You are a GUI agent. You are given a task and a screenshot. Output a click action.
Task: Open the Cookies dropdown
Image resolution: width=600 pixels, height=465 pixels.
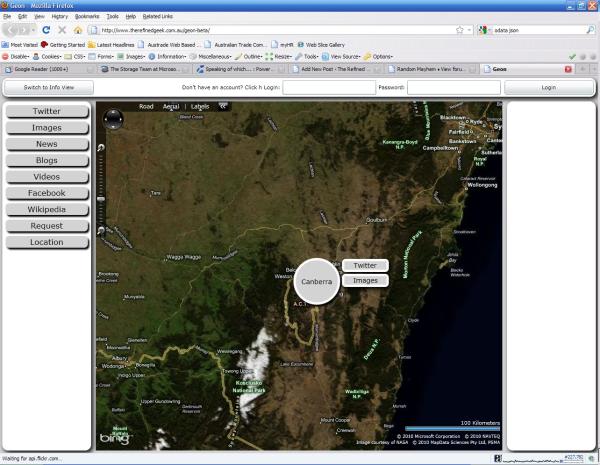[47, 57]
